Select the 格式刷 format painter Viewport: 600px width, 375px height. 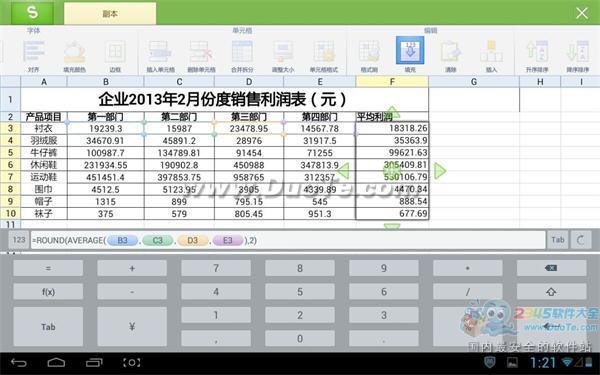[369, 56]
